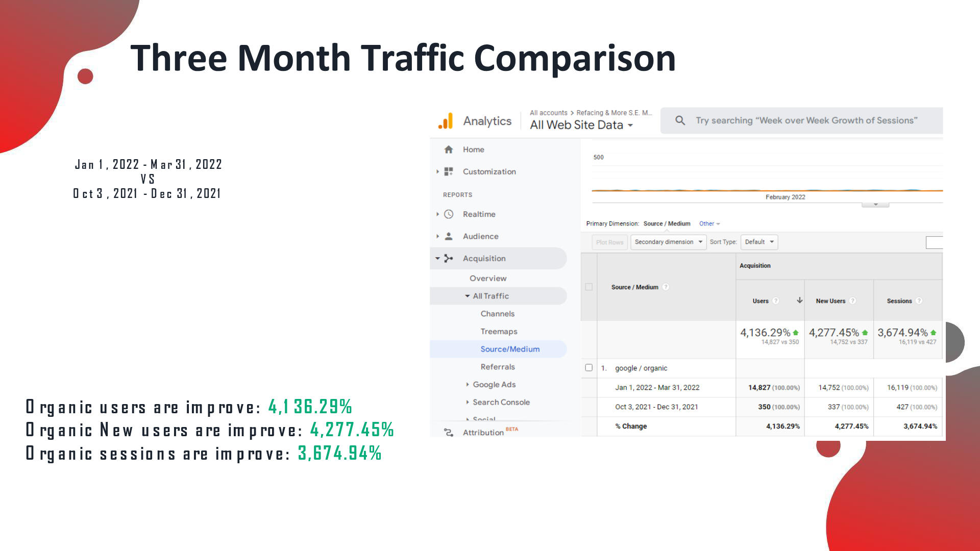Open the Channels report
Viewport: 980px width, 551px height.
497,314
